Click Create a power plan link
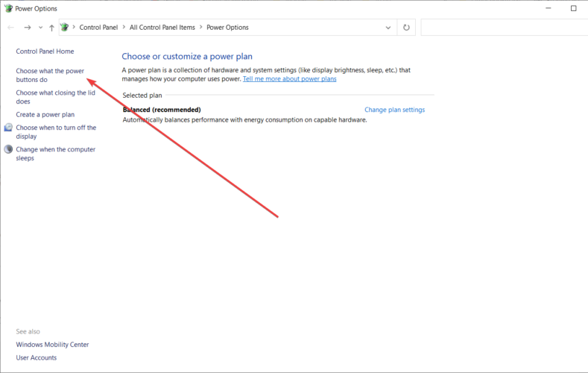Image resolution: width=588 pixels, height=373 pixels. pyautogui.click(x=45, y=114)
